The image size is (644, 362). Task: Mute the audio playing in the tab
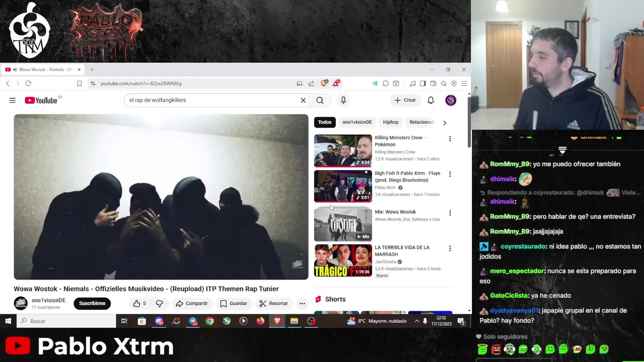click(x=15, y=69)
